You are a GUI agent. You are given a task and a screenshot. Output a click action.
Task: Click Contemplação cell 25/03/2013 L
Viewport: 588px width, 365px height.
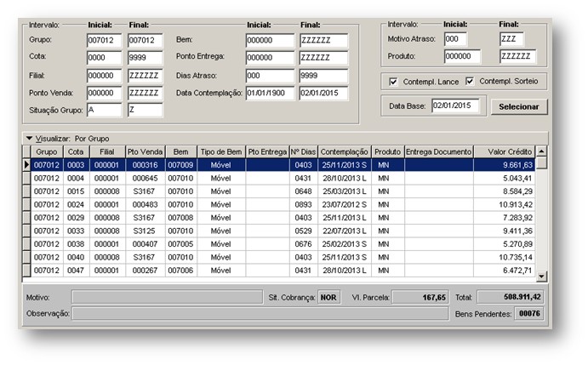pyautogui.click(x=345, y=191)
